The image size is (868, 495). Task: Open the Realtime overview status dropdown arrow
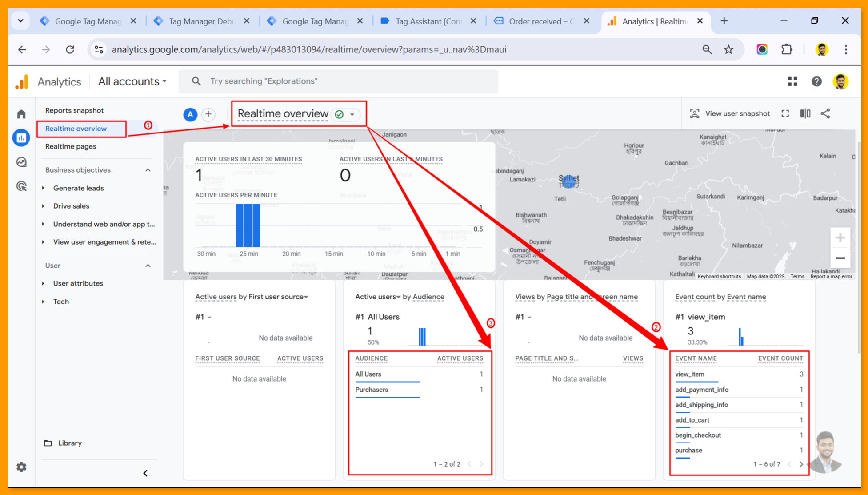pos(352,114)
